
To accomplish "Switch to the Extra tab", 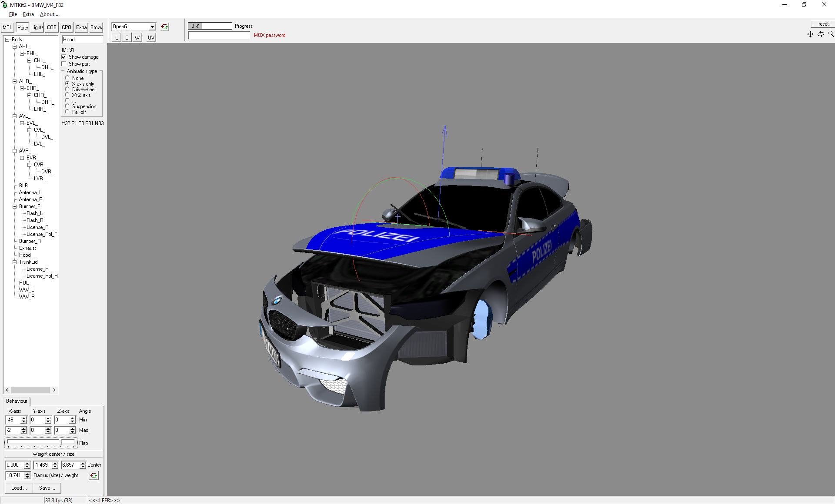I will click(x=81, y=27).
